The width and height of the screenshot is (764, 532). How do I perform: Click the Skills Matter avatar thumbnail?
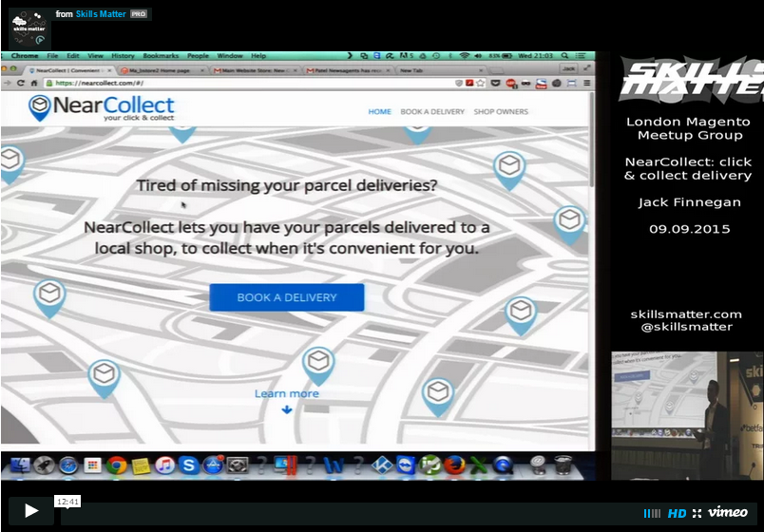click(x=29, y=28)
